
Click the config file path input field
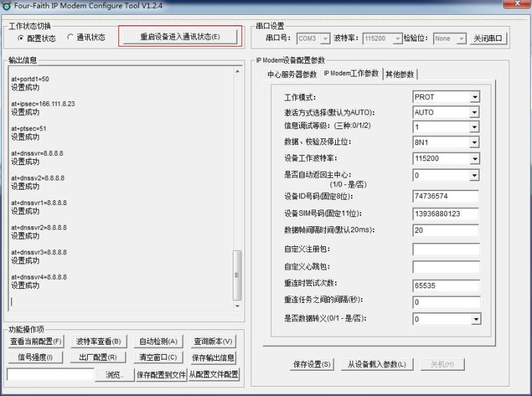(x=51, y=375)
